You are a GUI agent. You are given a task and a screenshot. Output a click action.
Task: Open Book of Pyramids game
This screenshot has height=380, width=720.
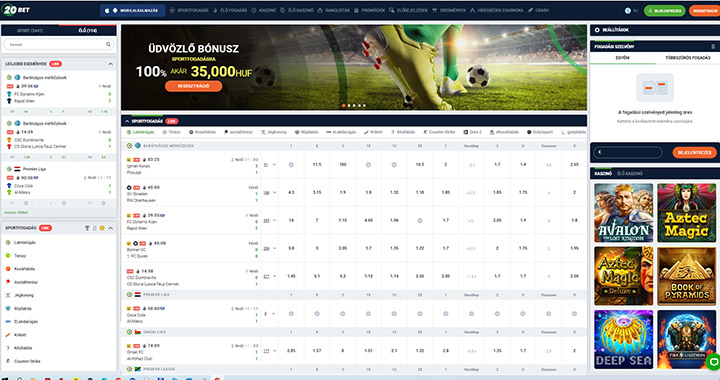686,276
